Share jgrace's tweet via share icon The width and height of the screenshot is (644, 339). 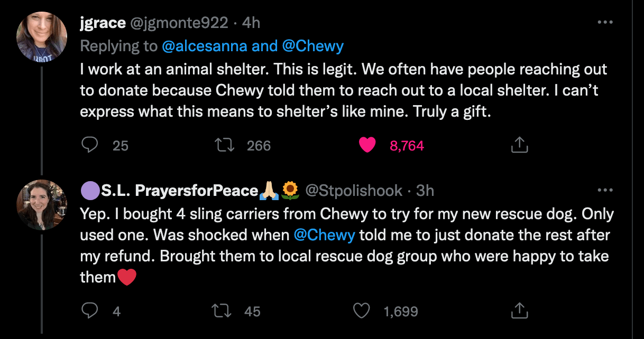tap(519, 145)
